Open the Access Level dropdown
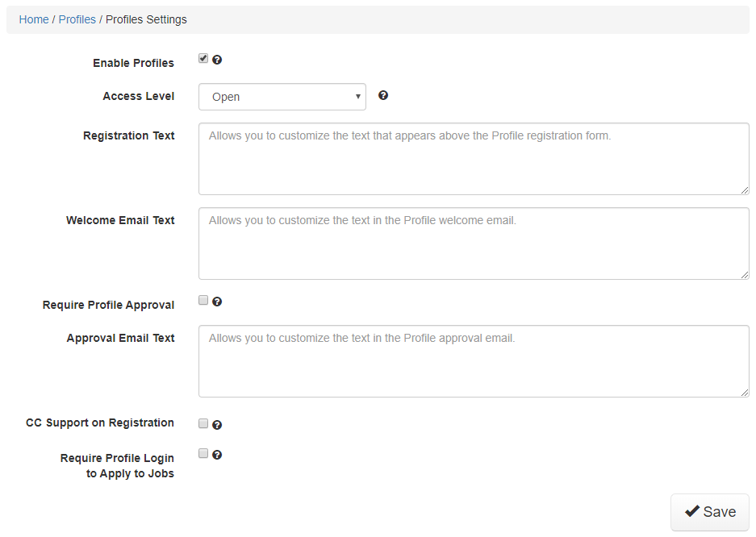Viewport: 756px width, 537px height. [x=282, y=97]
